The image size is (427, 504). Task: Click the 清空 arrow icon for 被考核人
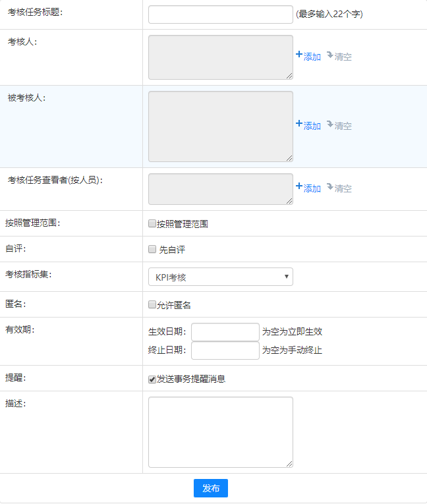pyautogui.click(x=329, y=125)
